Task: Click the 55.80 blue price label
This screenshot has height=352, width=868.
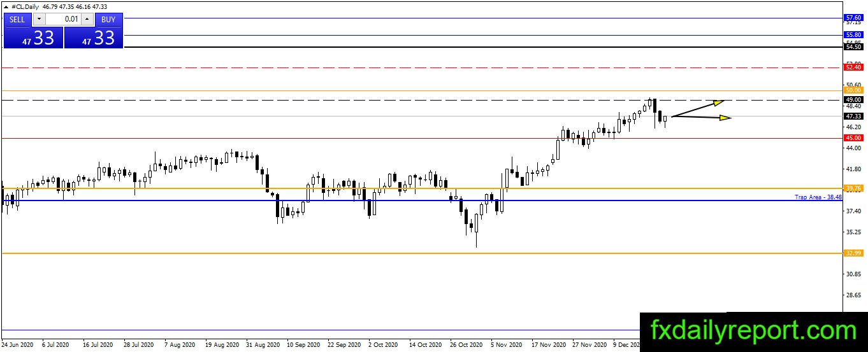Action: pyautogui.click(x=853, y=35)
